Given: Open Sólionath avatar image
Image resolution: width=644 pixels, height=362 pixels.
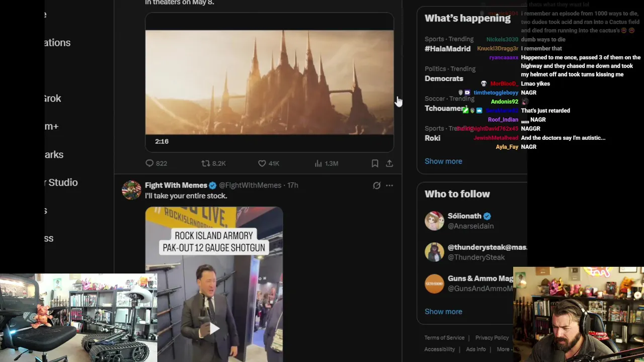Looking at the screenshot, I should (x=434, y=221).
